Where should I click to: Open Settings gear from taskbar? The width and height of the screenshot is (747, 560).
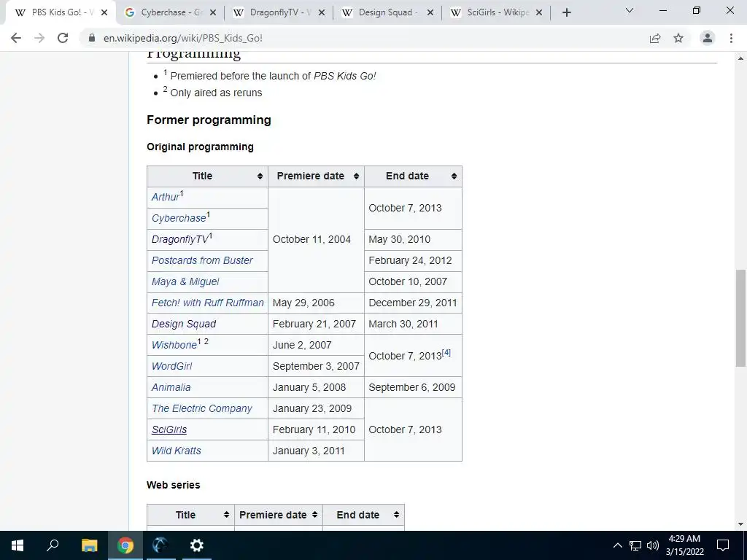click(x=196, y=545)
